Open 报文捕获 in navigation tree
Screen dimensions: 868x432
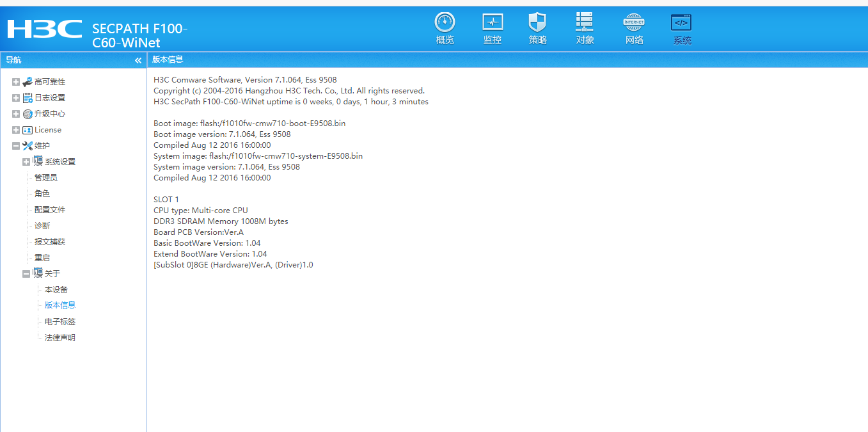(50, 242)
